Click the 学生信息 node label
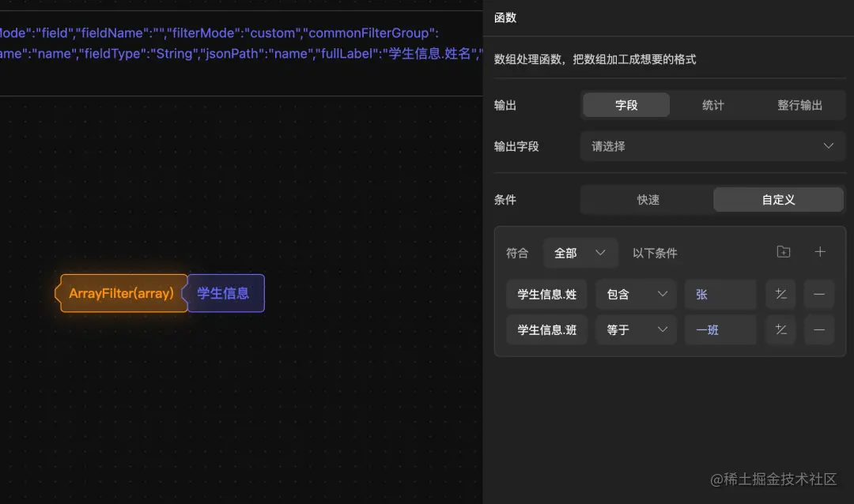854x504 pixels. [x=225, y=293]
